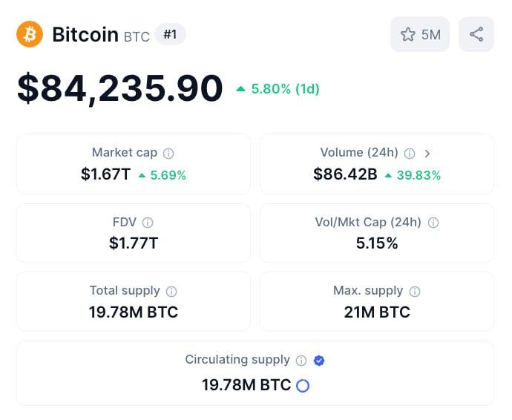512x420 pixels.
Task: Add Bitcoin to watchlist with star button
Action: (420, 34)
